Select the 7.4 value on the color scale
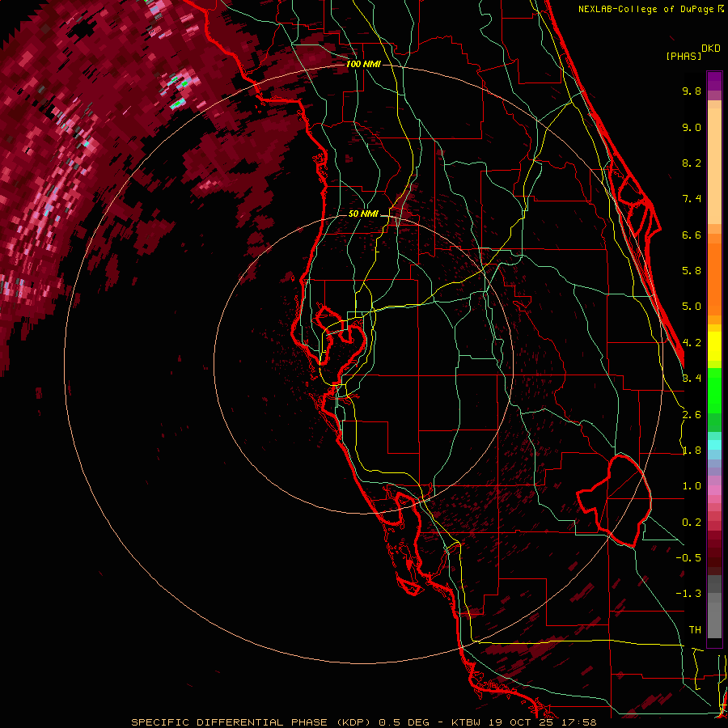Screen dimensions: 728x728 point(692,199)
